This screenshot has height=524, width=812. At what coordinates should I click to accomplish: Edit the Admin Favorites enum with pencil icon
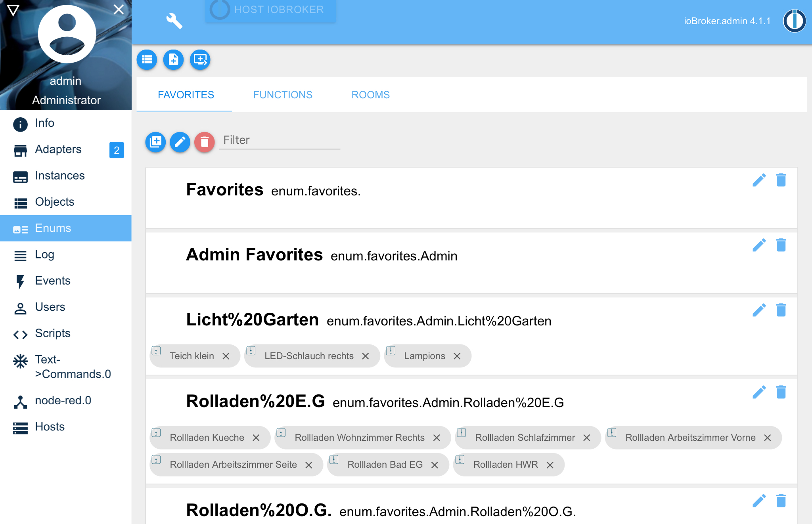[759, 245]
